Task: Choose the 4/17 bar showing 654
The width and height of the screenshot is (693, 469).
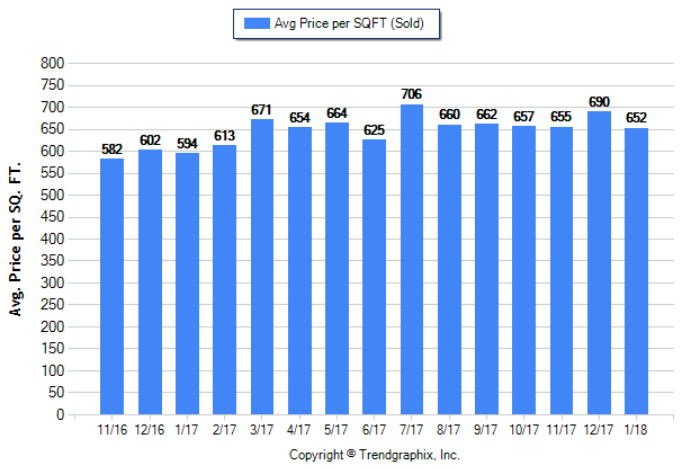Action: [300, 271]
